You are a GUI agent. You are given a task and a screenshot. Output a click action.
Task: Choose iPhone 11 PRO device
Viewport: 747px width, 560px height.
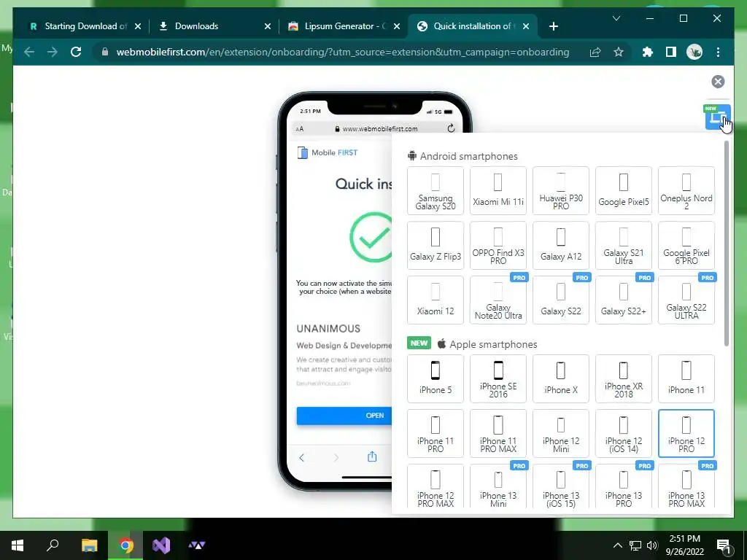pos(436,434)
